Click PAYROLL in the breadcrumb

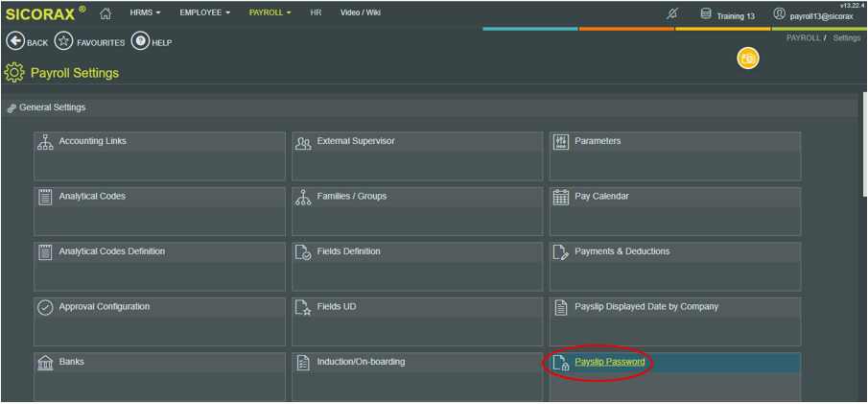tap(803, 37)
